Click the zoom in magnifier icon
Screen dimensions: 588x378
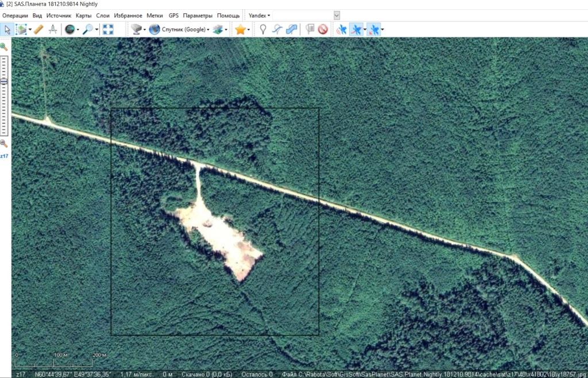pos(4,47)
